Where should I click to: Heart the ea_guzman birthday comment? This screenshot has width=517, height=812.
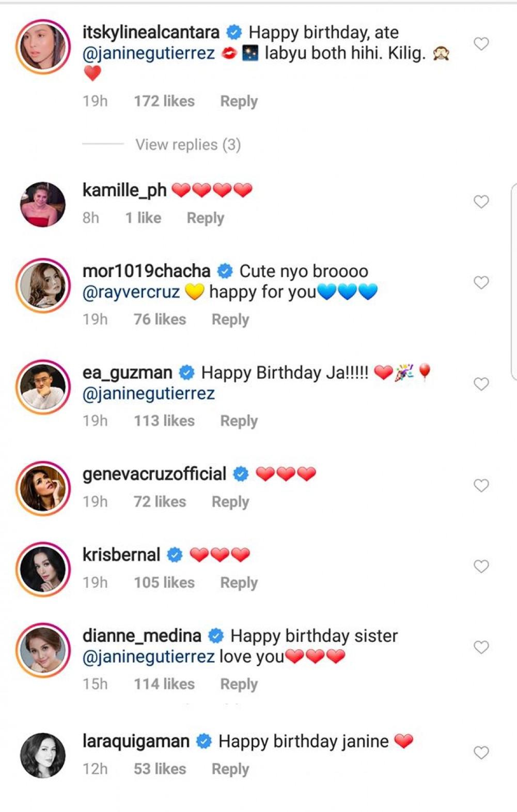coord(481,384)
